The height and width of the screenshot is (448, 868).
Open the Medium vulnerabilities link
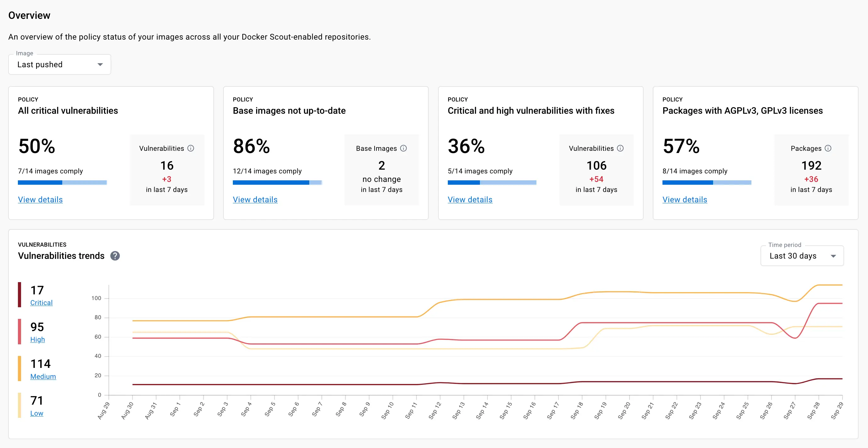pos(43,377)
